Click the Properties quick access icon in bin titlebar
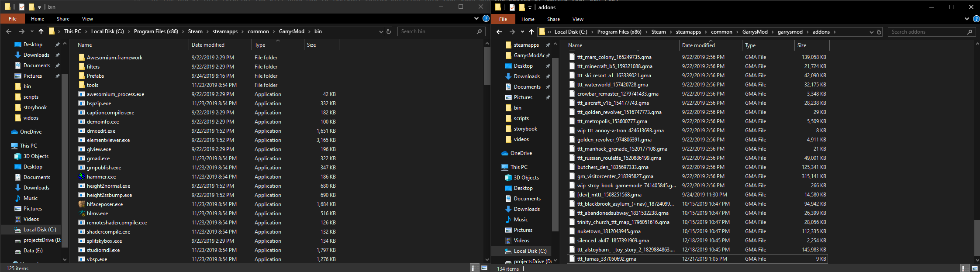980x272 pixels. [x=21, y=7]
